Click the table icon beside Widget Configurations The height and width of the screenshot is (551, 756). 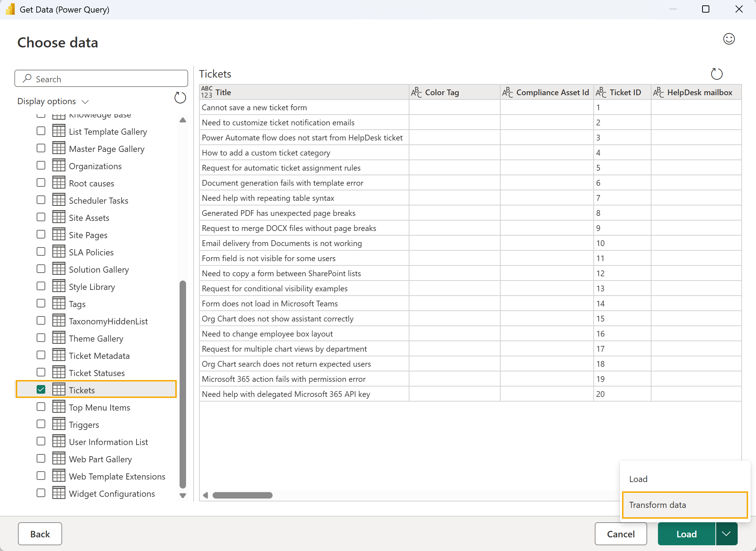coord(59,493)
